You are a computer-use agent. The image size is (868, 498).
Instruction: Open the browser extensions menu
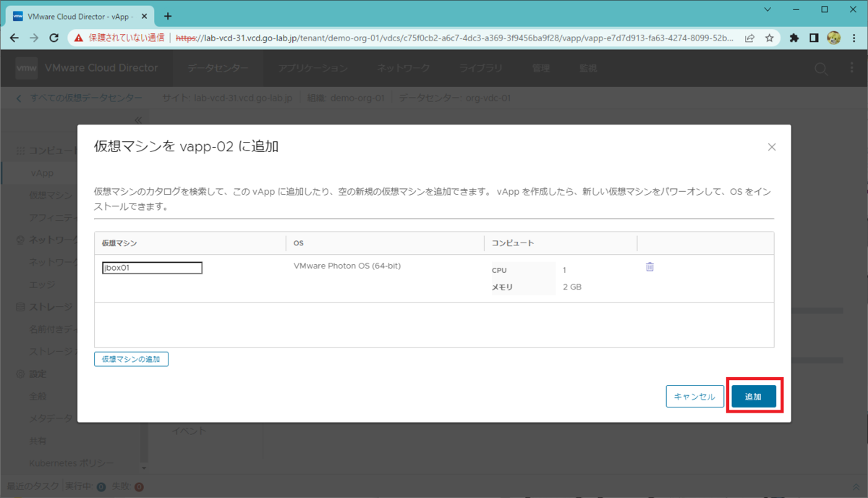(794, 38)
